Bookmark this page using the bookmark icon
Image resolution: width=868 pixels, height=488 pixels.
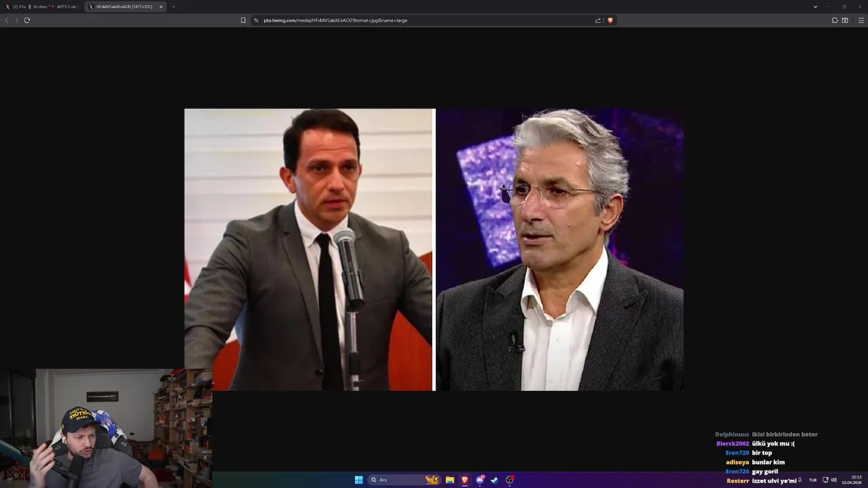[x=243, y=20]
